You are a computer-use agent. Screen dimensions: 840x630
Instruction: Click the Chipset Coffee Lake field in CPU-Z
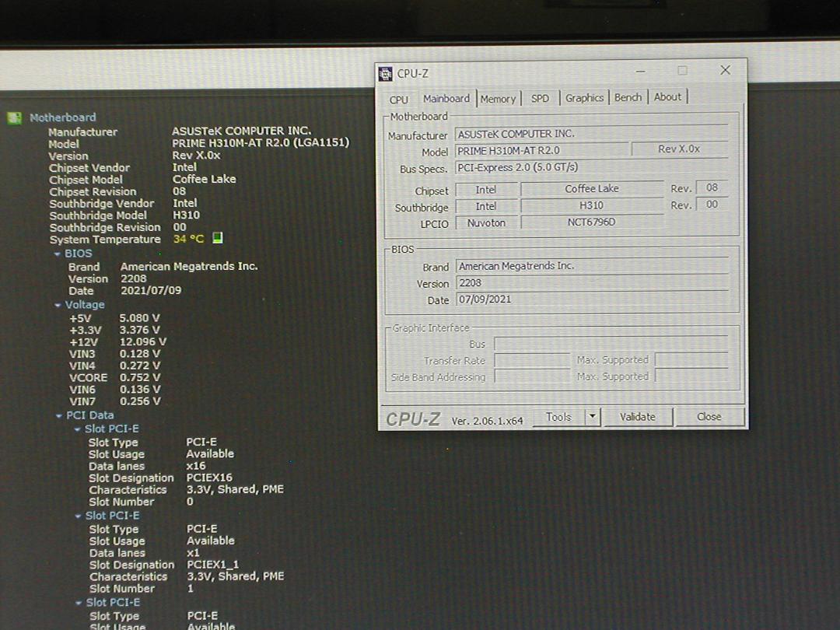pos(591,188)
